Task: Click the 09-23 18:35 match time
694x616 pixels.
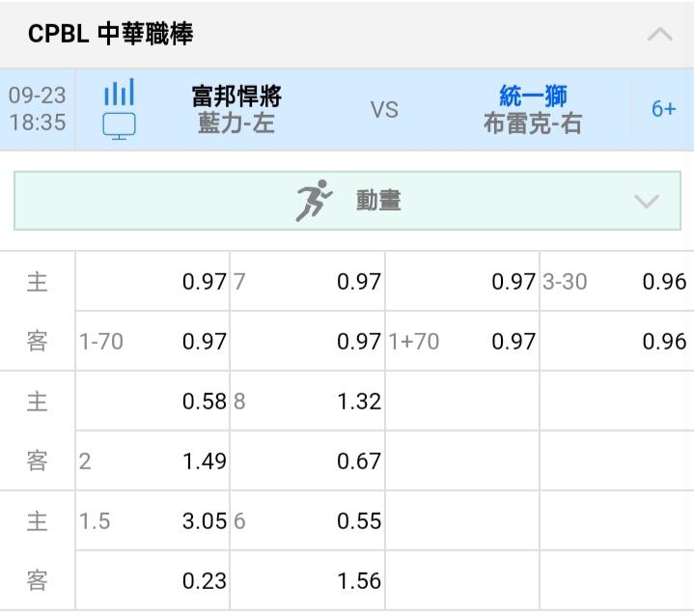Action: click(x=38, y=109)
